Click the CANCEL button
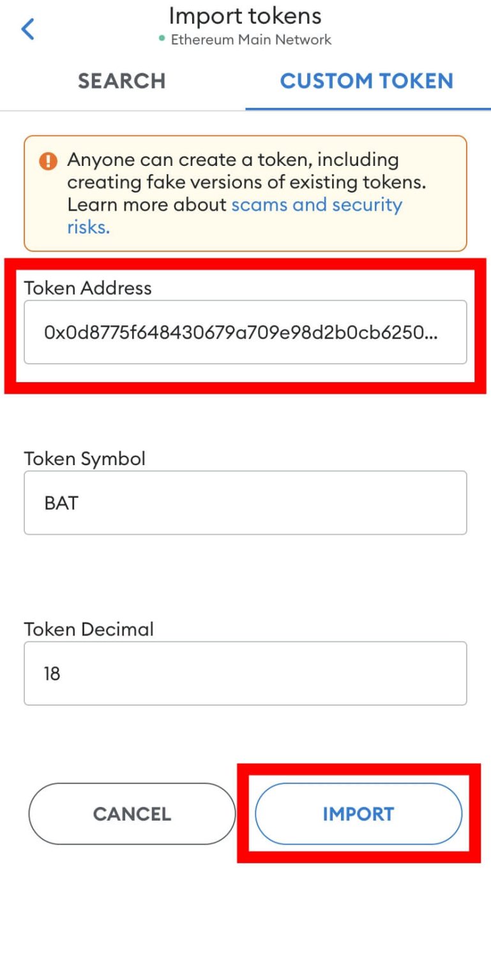Image resolution: width=491 pixels, height=980 pixels. [132, 813]
